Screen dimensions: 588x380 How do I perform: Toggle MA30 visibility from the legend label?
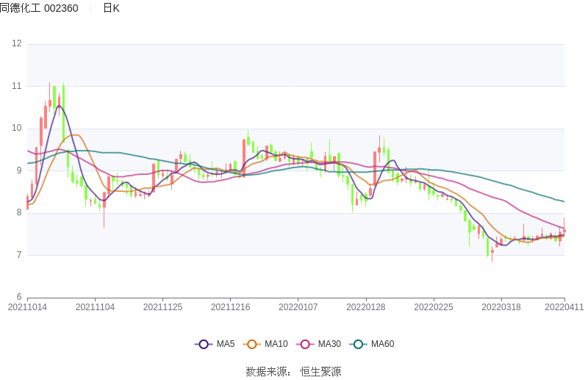point(329,344)
